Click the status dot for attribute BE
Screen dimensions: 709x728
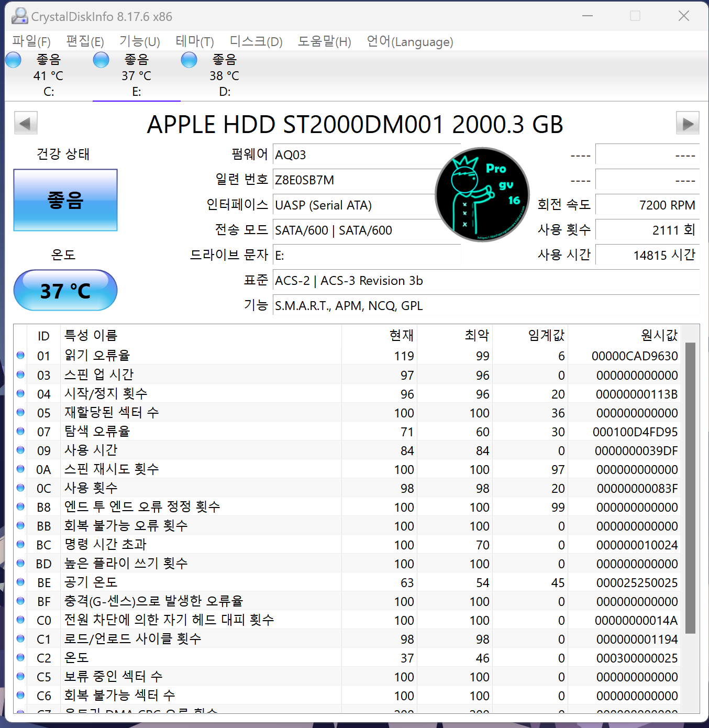20,582
